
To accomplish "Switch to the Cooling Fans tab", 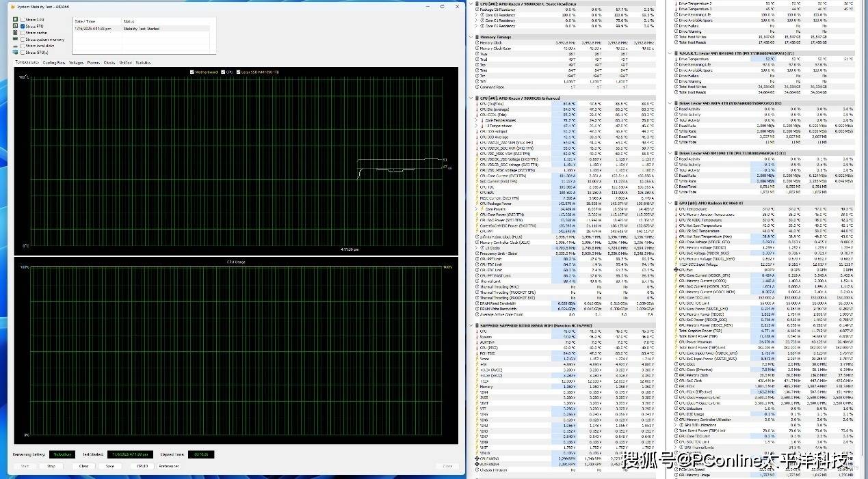I will [x=54, y=62].
